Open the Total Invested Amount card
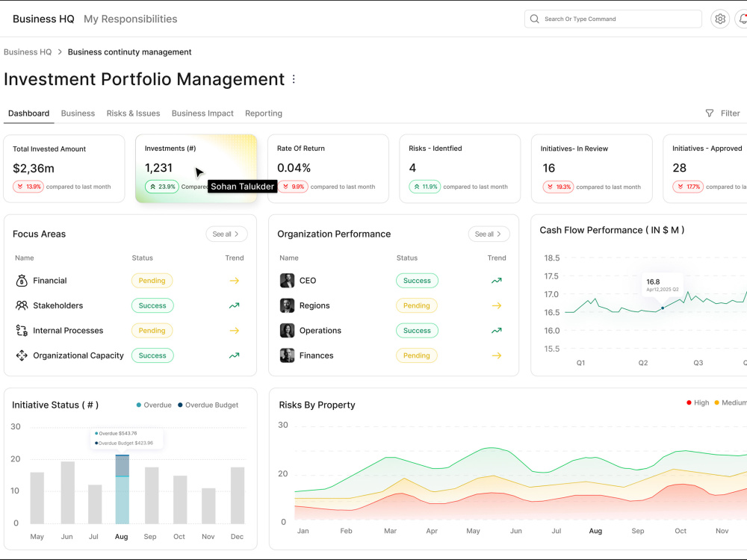This screenshot has width=747, height=560. point(64,169)
